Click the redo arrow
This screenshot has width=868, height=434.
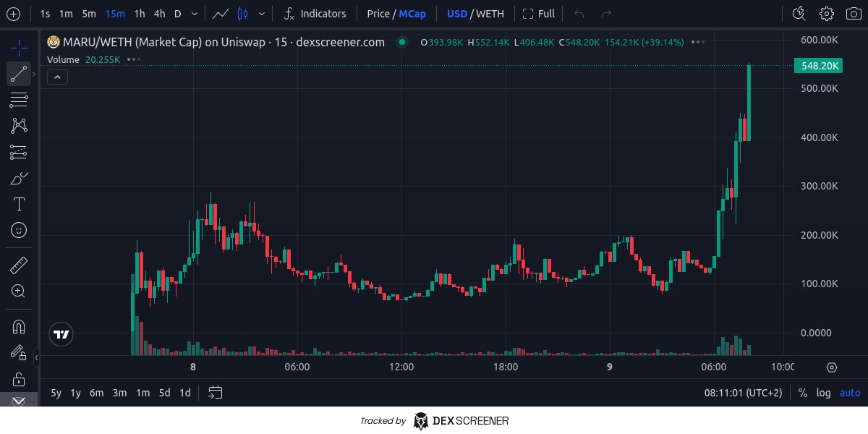tap(606, 13)
